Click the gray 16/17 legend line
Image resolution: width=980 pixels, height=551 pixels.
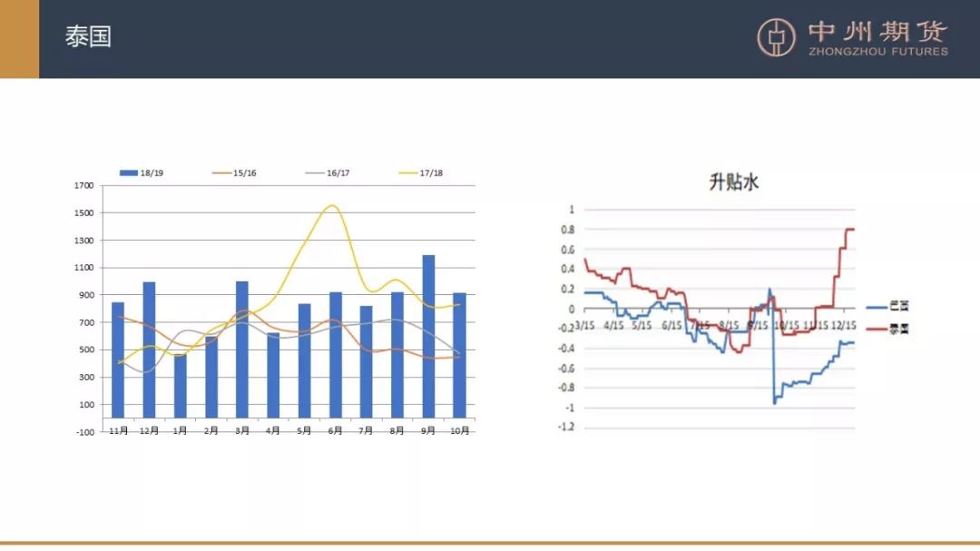click(x=315, y=172)
